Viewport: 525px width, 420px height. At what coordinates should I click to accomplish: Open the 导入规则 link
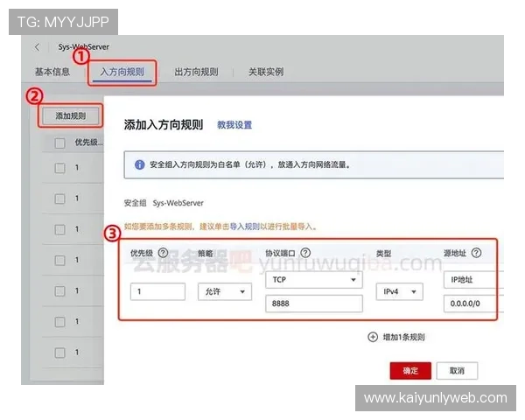tap(244, 227)
